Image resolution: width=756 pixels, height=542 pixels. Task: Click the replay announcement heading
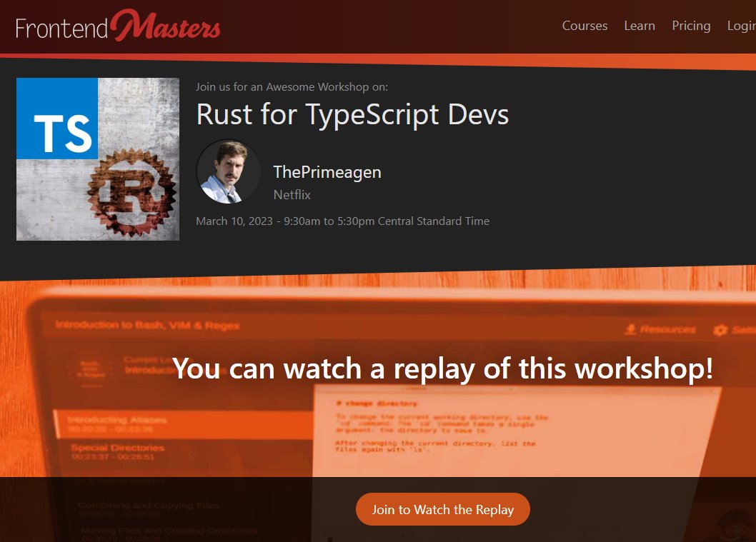coord(442,368)
